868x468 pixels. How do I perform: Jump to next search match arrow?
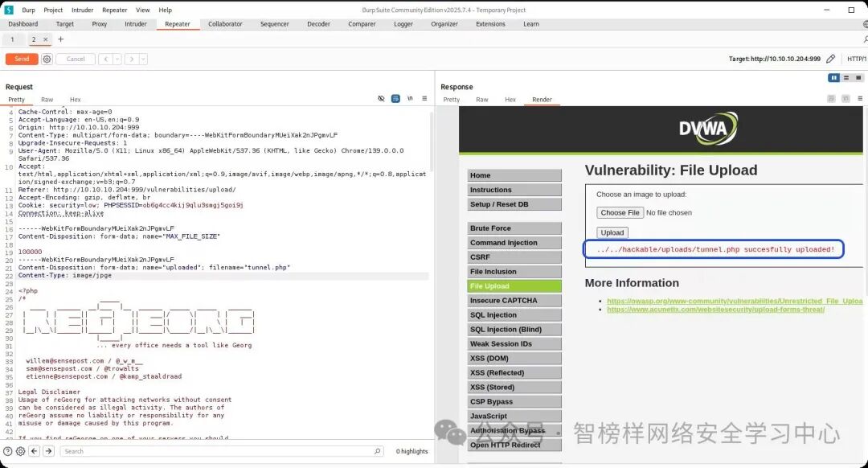click(49, 451)
